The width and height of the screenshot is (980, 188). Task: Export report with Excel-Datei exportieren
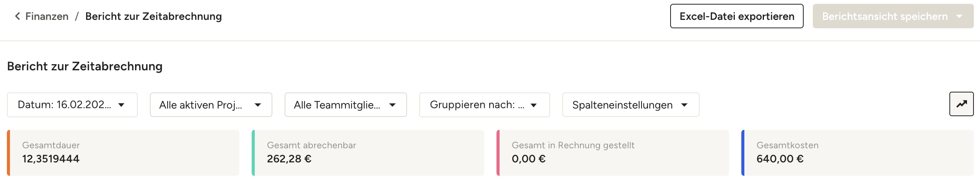[x=736, y=16]
